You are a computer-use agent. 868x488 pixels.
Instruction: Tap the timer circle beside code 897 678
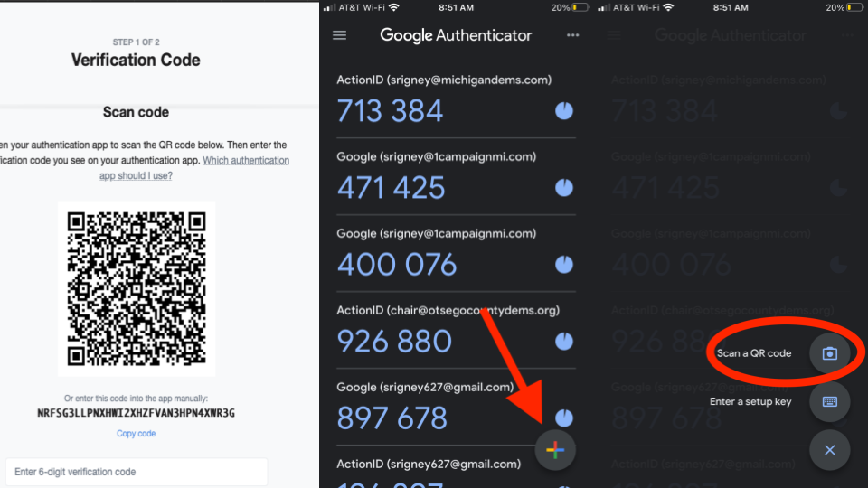(x=564, y=418)
